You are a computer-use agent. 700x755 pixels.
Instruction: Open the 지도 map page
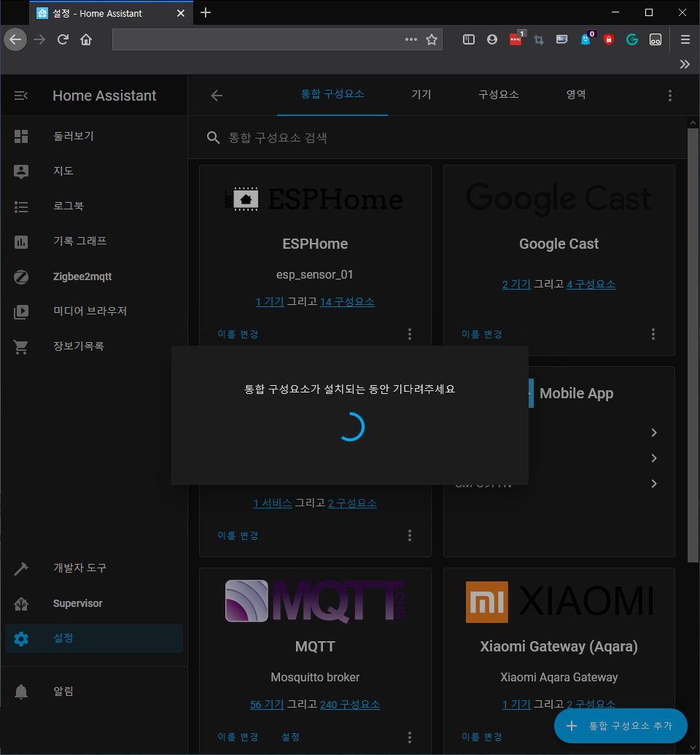[94, 171]
